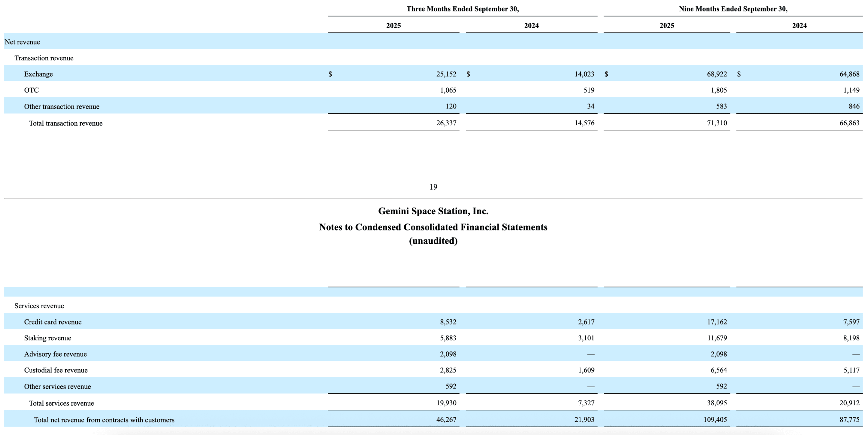Image resolution: width=868 pixels, height=435 pixels.
Task: Click Staking revenue label
Action: tap(47, 338)
